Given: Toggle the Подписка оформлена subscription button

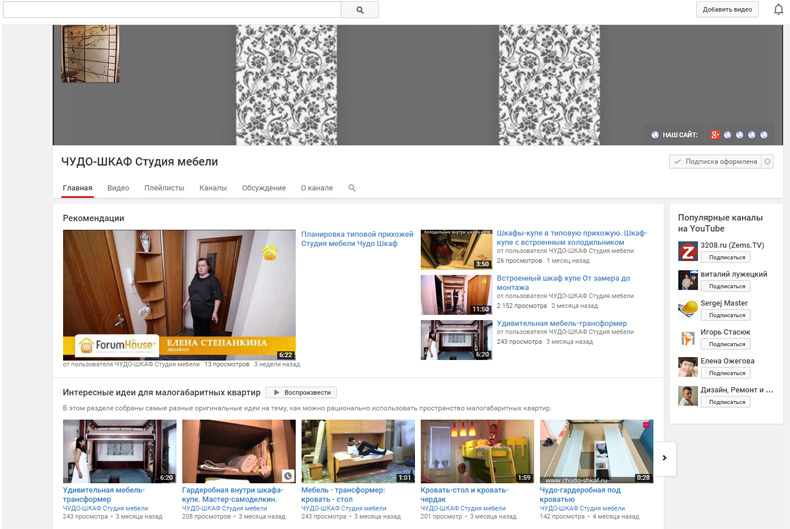Looking at the screenshot, I should click(715, 162).
